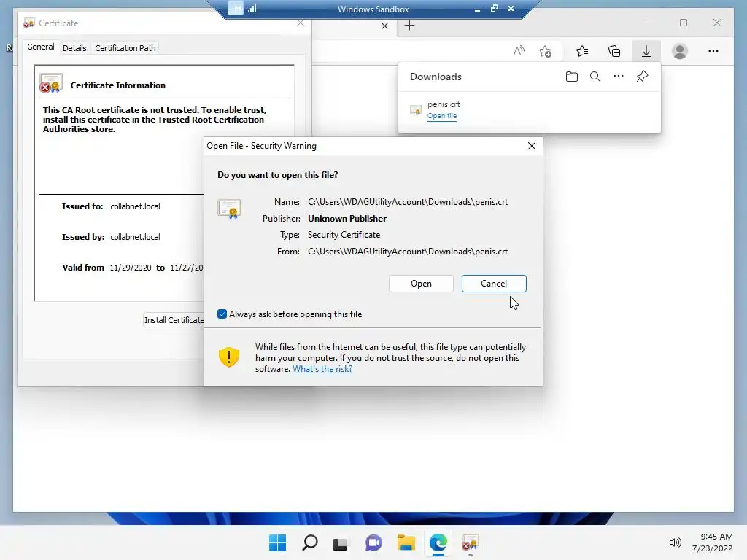Select penis.crt file icon in Downloads
This screenshot has height=560, width=747.
416,111
